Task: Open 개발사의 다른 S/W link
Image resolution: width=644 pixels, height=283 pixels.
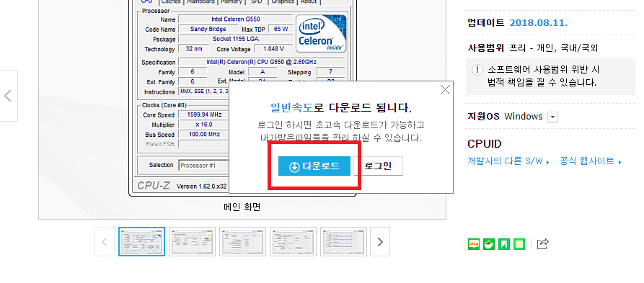Action: 508,161
